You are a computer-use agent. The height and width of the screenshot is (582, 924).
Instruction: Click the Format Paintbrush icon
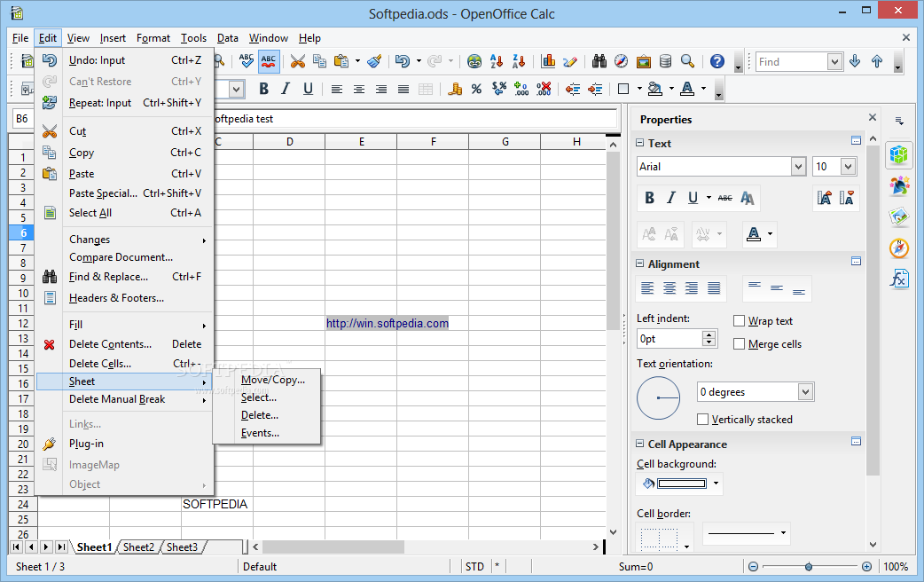(374, 60)
